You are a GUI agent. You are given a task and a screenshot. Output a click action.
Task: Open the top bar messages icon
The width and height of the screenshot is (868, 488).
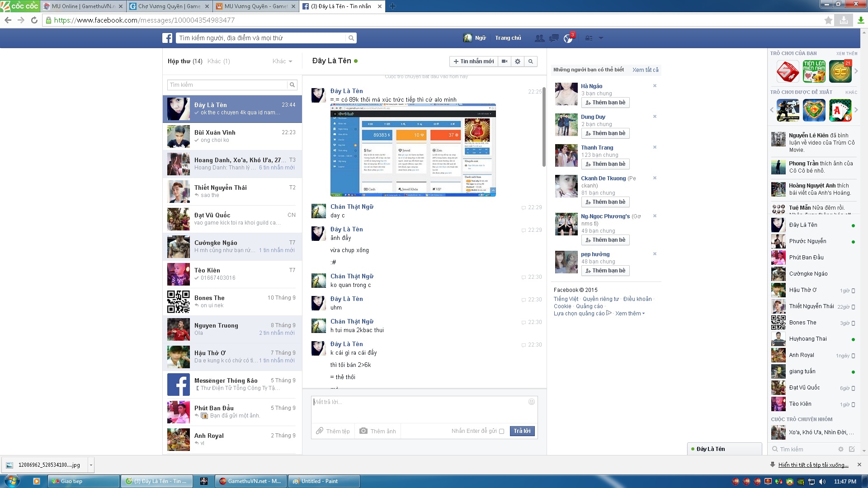point(554,38)
